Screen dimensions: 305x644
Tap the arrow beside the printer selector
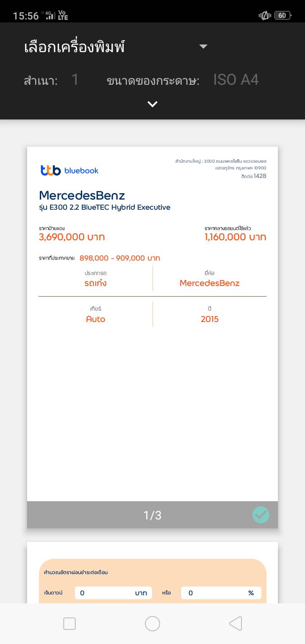coord(203,47)
